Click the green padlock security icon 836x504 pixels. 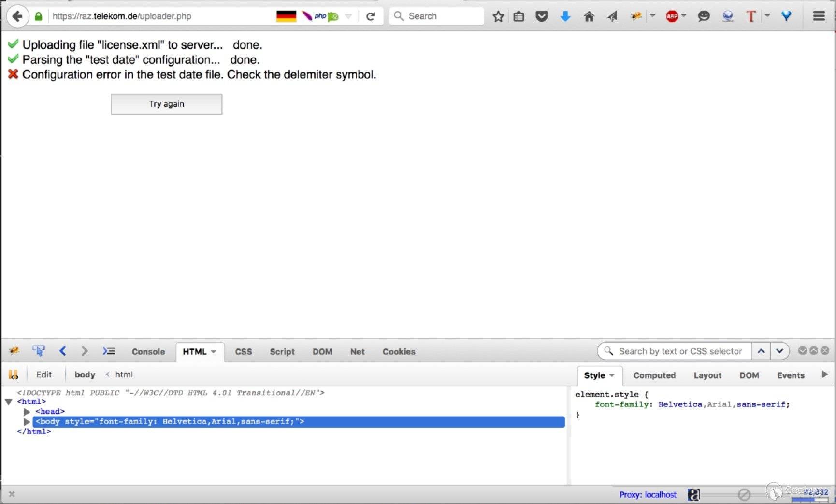[39, 16]
